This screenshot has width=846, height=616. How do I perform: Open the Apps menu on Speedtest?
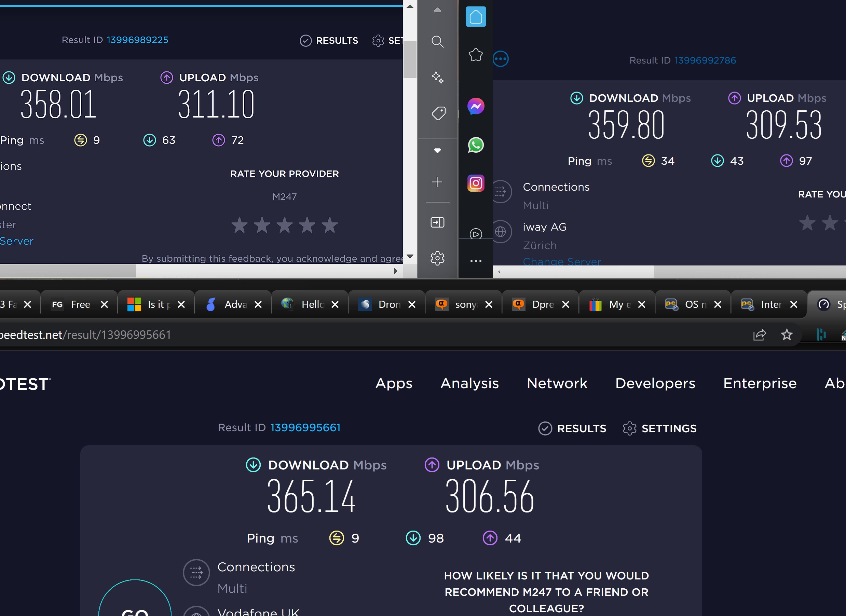(x=394, y=383)
